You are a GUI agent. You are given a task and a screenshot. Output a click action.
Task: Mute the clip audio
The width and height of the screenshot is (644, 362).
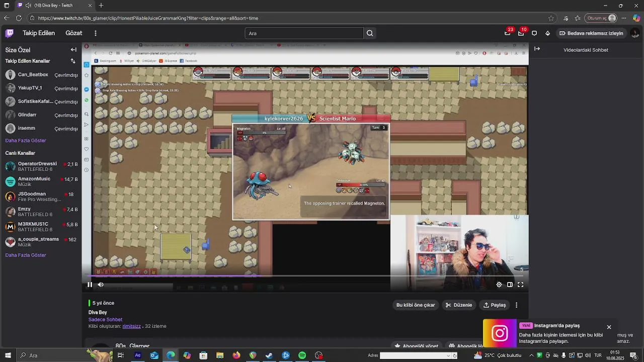(101, 285)
